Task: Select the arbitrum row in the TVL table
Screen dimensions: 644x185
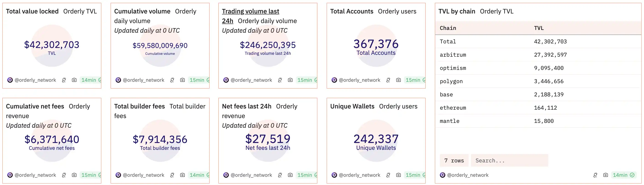Action: [x=453, y=55]
